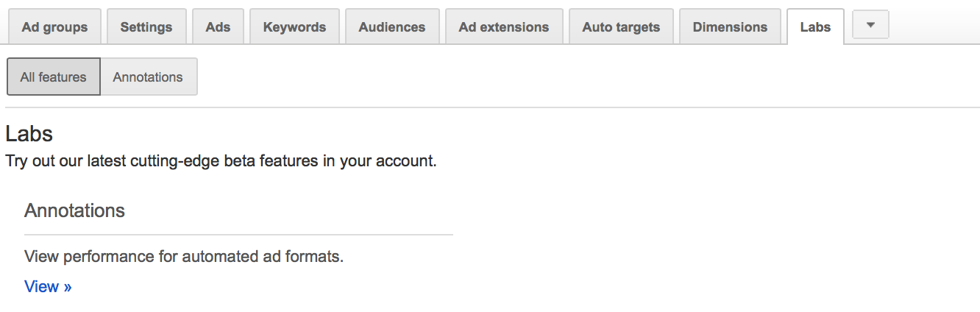Switch to the Ad extensions tab
Viewport: 980px width, 312px height.
coord(504,27)
